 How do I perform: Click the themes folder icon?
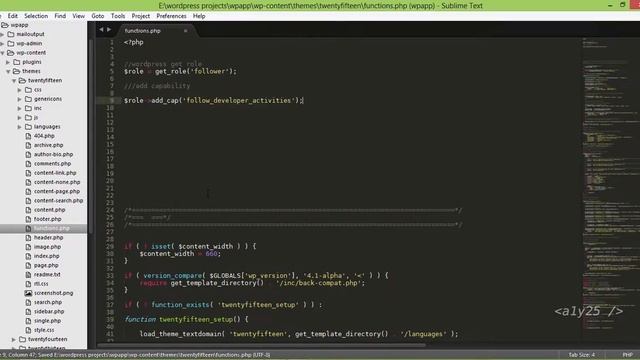pos(17,71)
